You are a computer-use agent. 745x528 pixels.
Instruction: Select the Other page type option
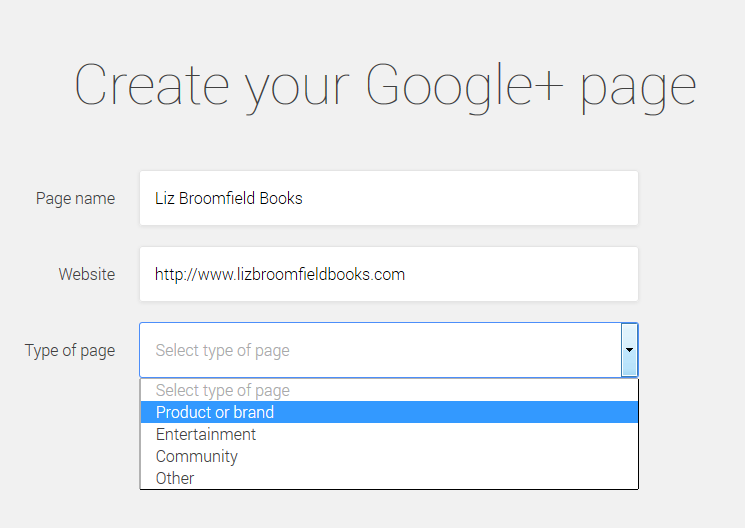pyautogui.click(x=175, y=478)
